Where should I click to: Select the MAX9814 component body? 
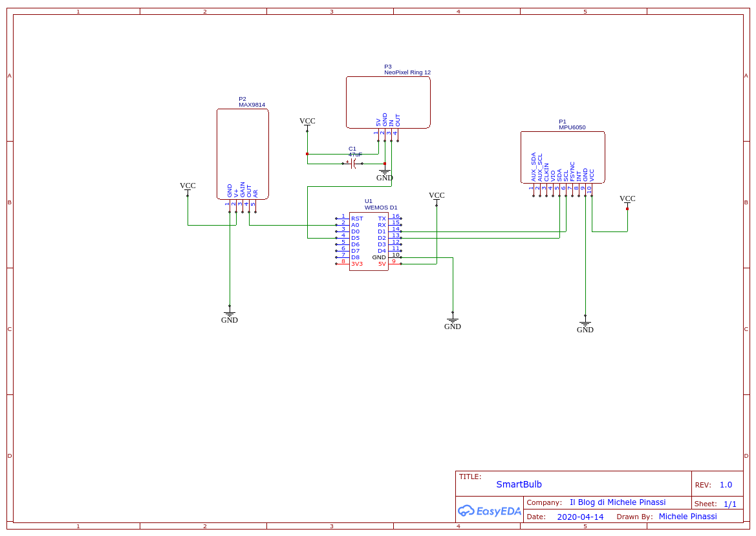[243, 155]
